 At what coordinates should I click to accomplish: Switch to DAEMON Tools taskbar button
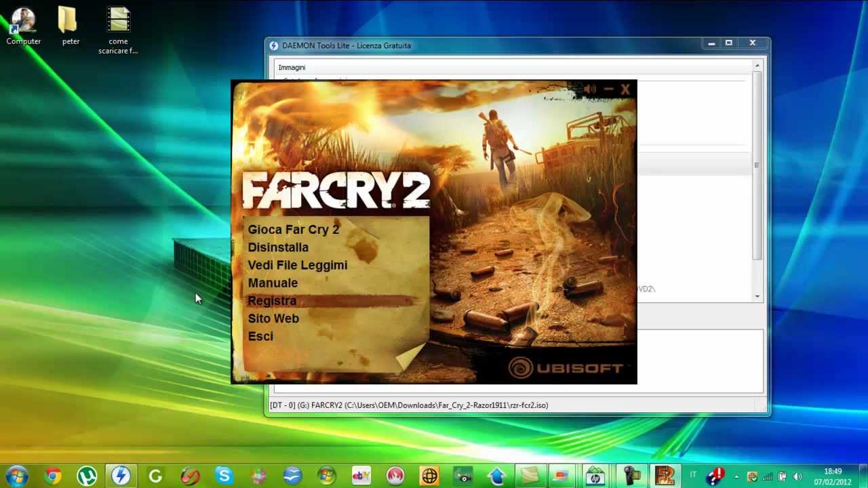point(121,476)
